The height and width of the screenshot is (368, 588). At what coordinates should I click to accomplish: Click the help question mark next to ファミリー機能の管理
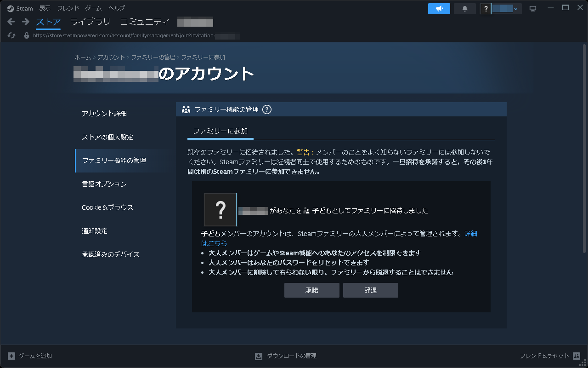[267, 109]
